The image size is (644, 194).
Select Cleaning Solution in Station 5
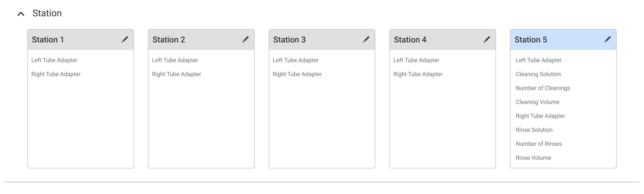coord(538,74)
